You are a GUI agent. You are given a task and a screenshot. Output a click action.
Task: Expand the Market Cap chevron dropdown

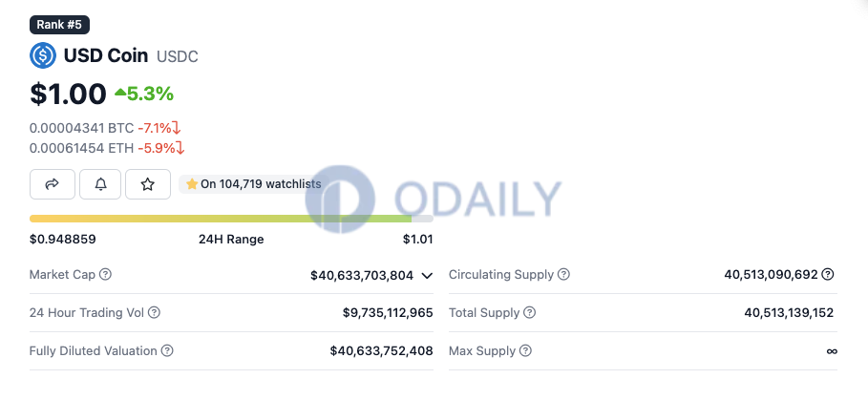[x=427, y=276]
